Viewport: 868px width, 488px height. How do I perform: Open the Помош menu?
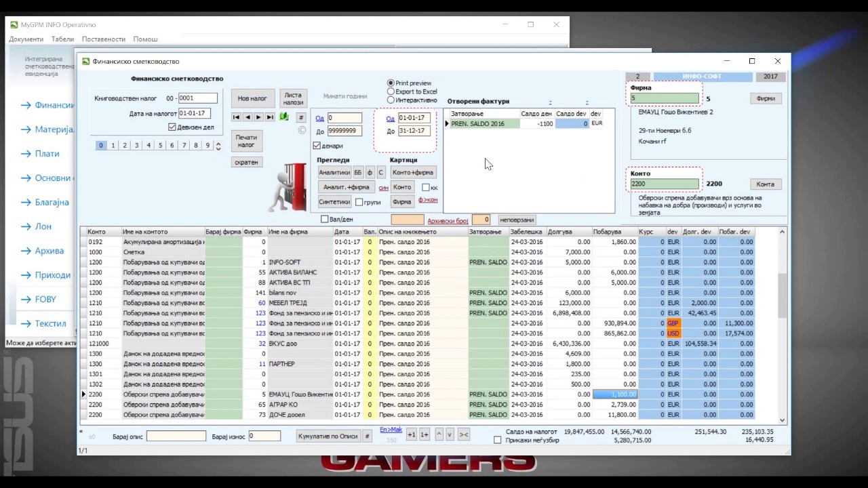pos(145,39)
